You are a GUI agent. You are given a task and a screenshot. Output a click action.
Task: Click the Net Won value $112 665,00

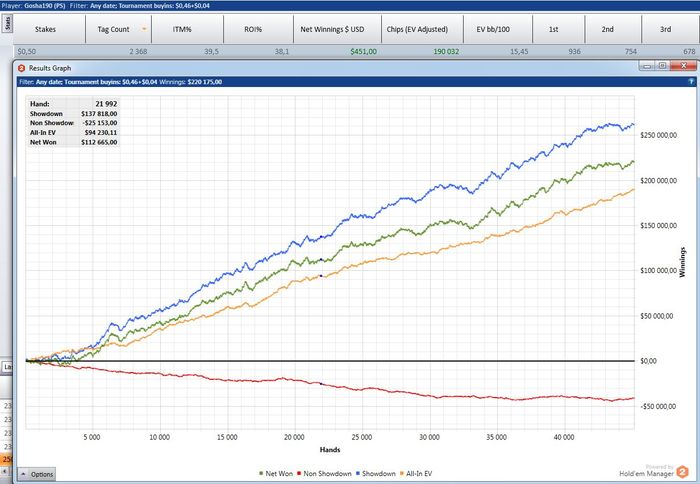click(x=99, y=142)
